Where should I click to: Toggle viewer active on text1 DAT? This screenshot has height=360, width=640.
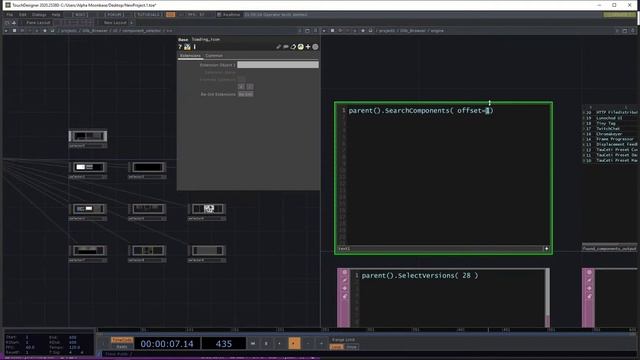[546, 249]
